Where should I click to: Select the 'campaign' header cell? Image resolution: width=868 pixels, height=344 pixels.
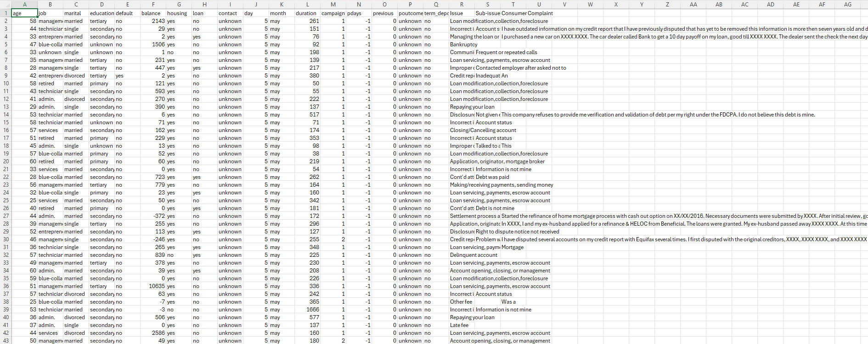coord(333,13)
